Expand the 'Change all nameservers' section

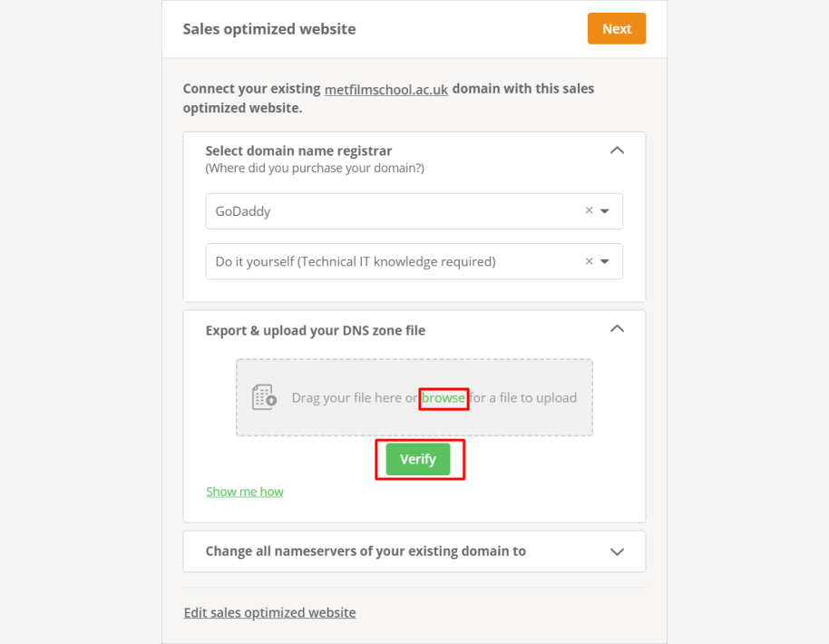(617, 551)
